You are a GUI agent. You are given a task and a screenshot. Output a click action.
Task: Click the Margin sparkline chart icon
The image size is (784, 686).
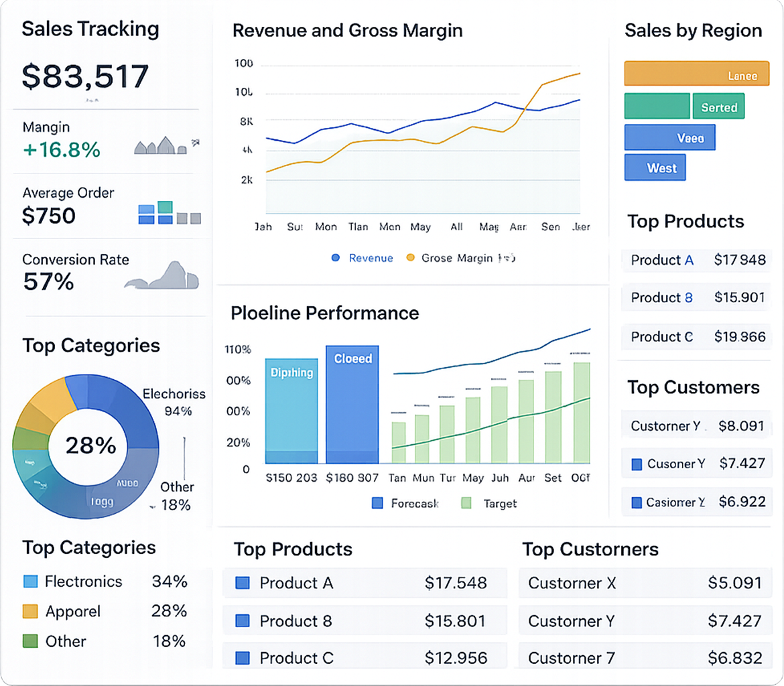point(160,145)
